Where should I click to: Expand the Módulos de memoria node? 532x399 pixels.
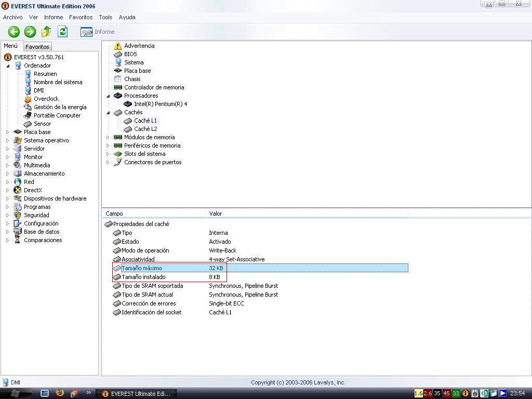tap(108, 137)
